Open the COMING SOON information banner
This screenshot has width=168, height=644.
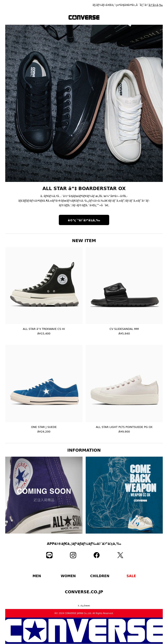coord(44,495)
